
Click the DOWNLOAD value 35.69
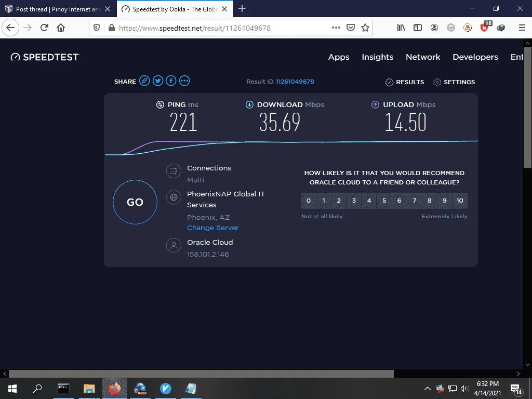click(280, 122)
